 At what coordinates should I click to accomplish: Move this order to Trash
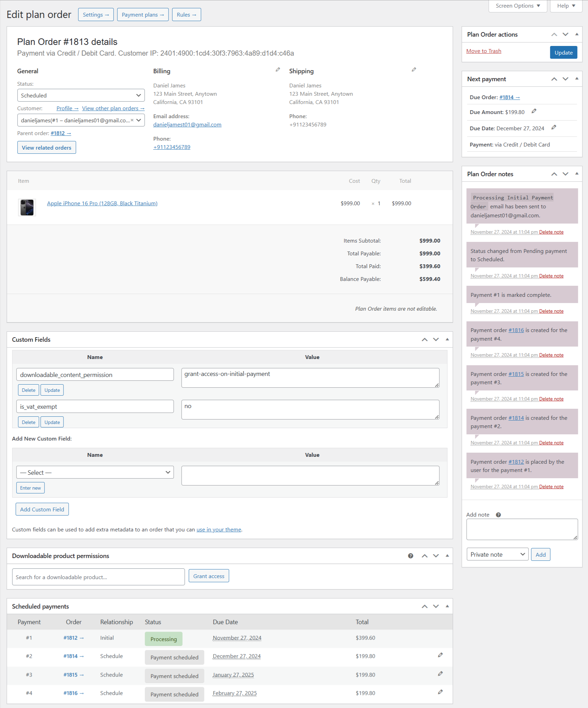[x=483, y=51]
